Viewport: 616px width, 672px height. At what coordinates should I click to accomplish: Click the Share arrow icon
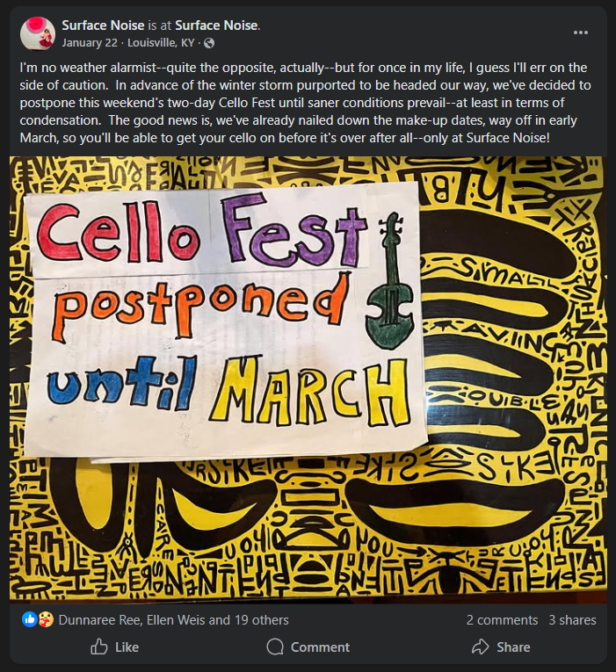[x=480, y=647]
